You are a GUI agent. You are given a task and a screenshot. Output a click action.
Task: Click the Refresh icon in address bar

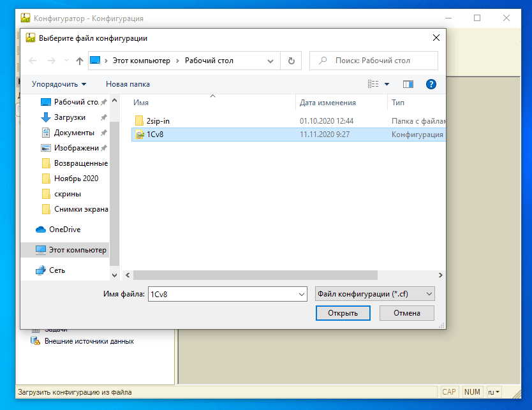pos(291,61)
